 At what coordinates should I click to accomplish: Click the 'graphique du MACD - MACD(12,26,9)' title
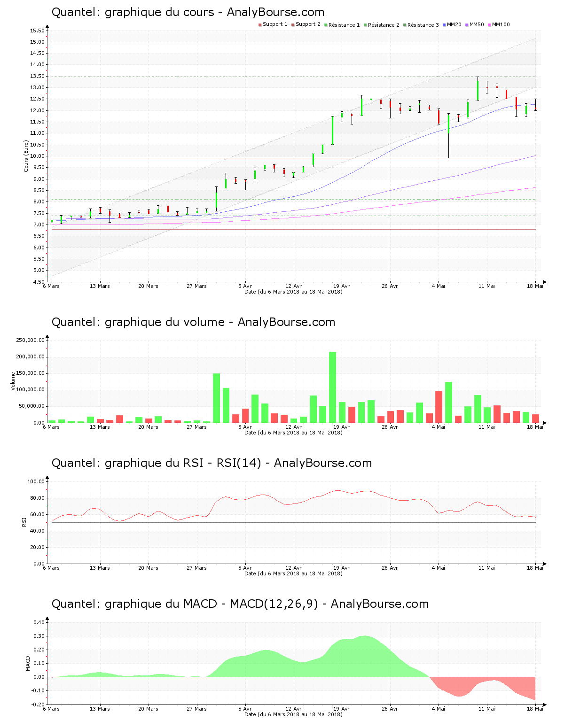click(x=211, y=604)
